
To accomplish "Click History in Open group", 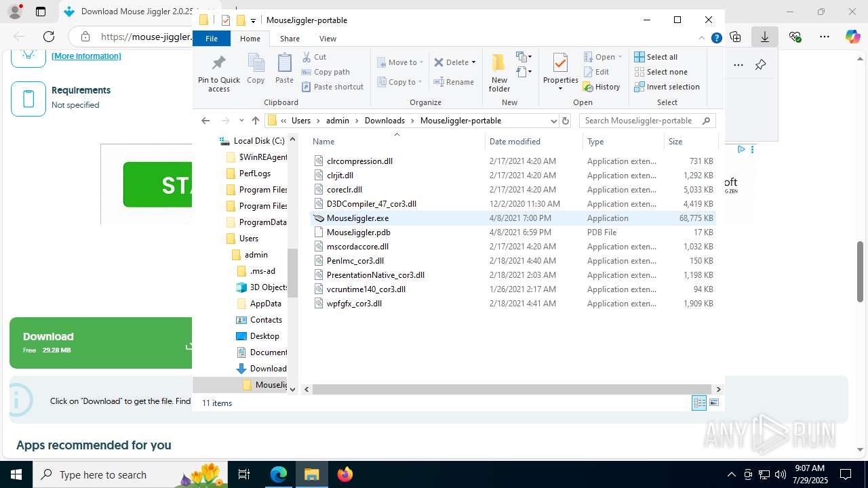I will (601, 87).
